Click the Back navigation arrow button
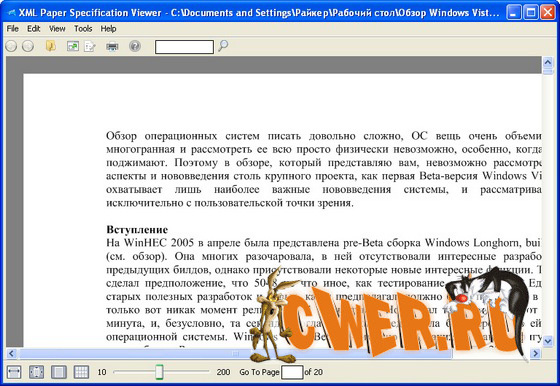This screenshot has height=386, width=560. point(11,46)
